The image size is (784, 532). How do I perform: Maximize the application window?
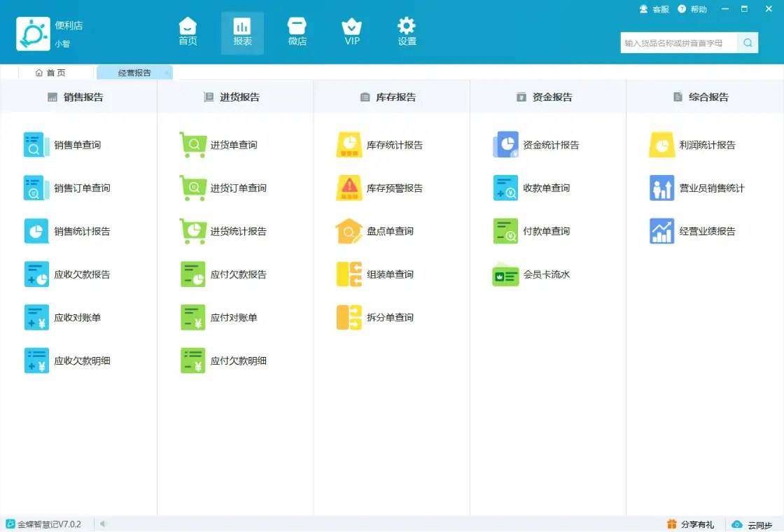(x=744, y=9)
